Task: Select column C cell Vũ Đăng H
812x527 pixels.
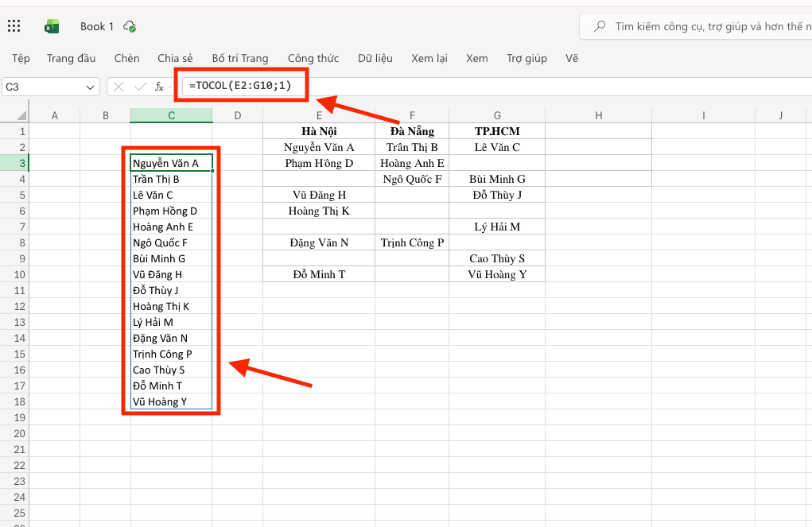Action: coord(172,274)
